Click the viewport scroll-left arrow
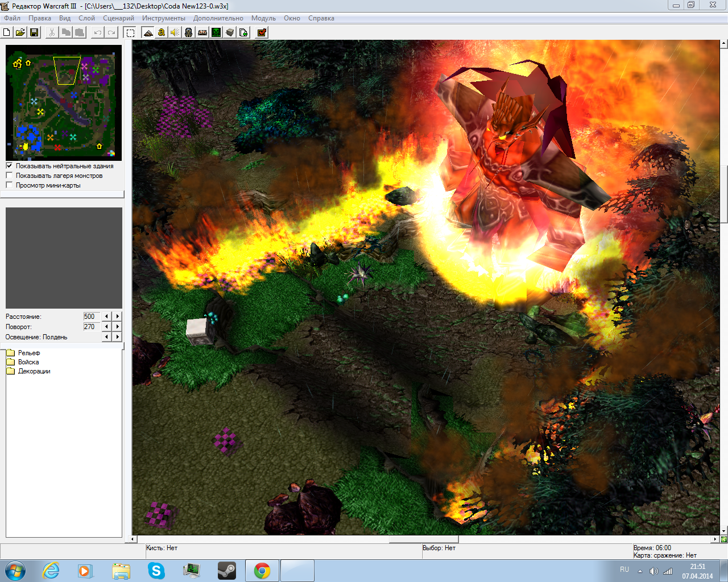Viewport: 728px width, 582px height. coord(134,539)
